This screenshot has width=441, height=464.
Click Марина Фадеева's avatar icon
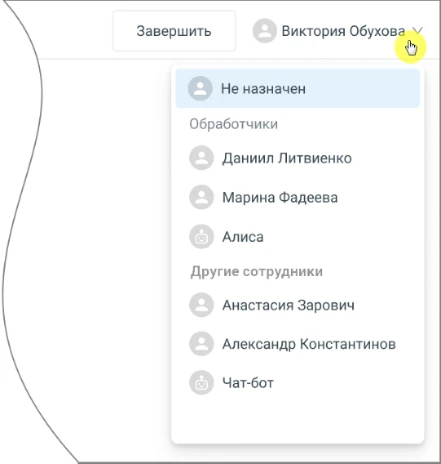[x=201, y=197]
